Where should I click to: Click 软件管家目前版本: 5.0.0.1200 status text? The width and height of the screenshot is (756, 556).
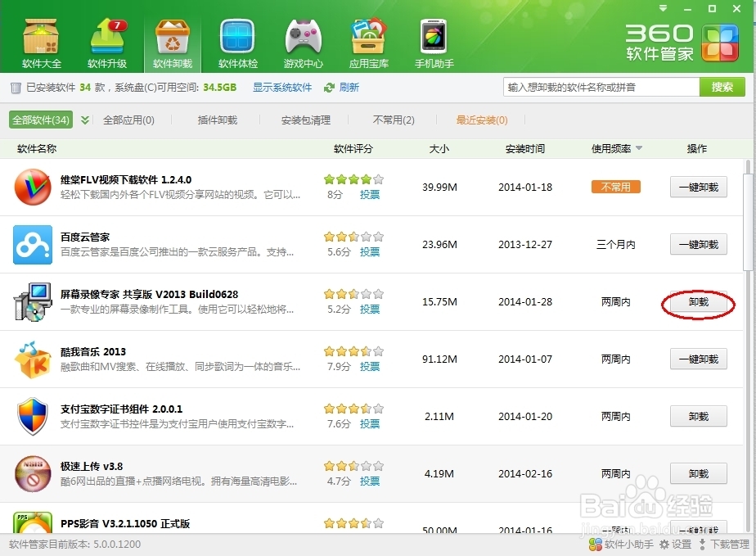[x=75, y=545]
